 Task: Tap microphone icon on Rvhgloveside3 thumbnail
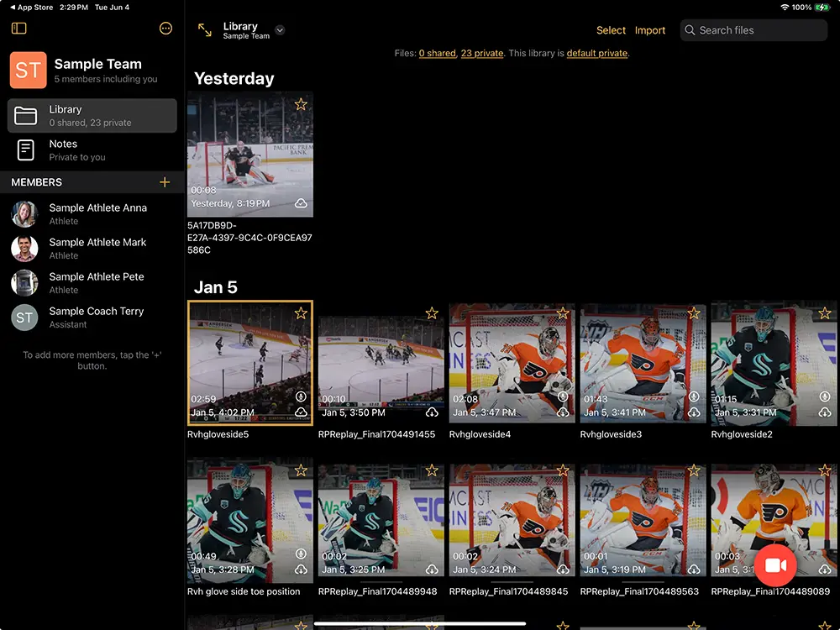coord(694,396)
